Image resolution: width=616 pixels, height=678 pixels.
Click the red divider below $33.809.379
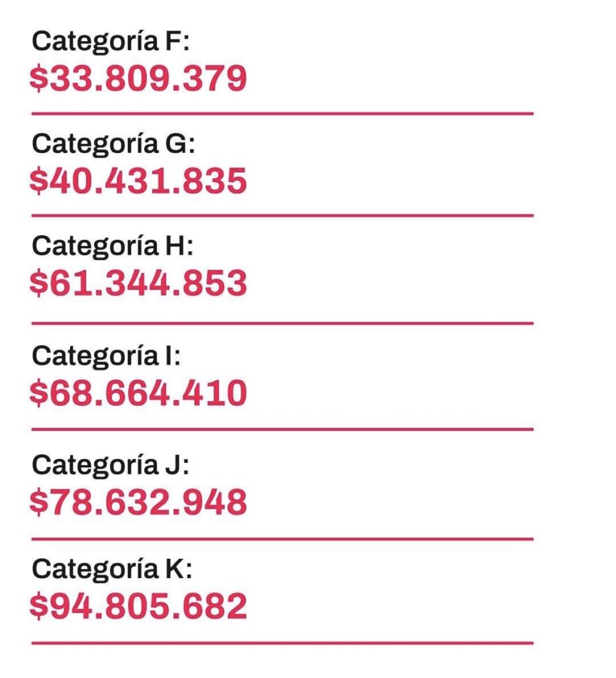click(282, 114)
